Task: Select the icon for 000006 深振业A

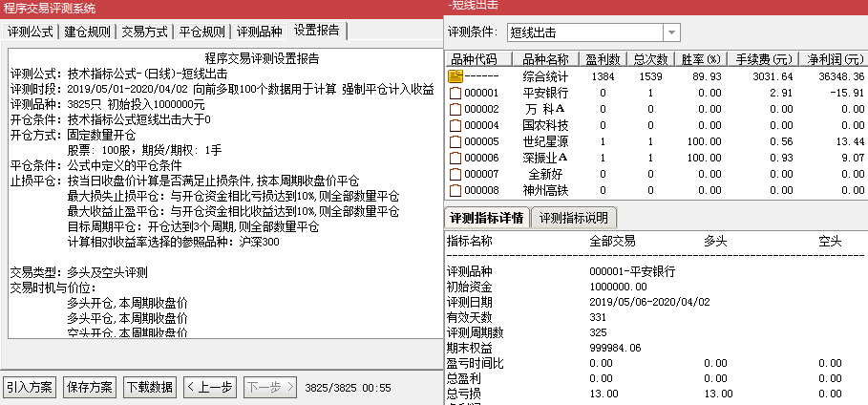Action: tap(455, 158)
